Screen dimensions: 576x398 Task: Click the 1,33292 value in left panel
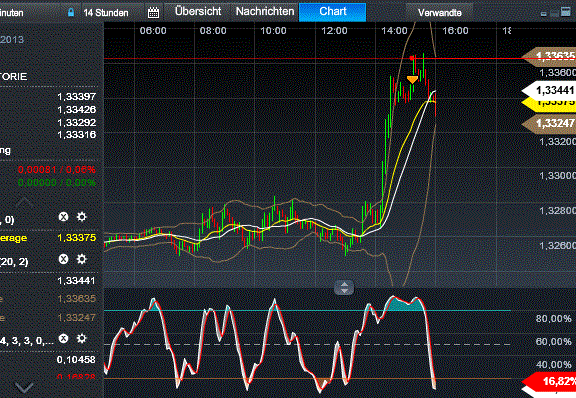(76, 122)
